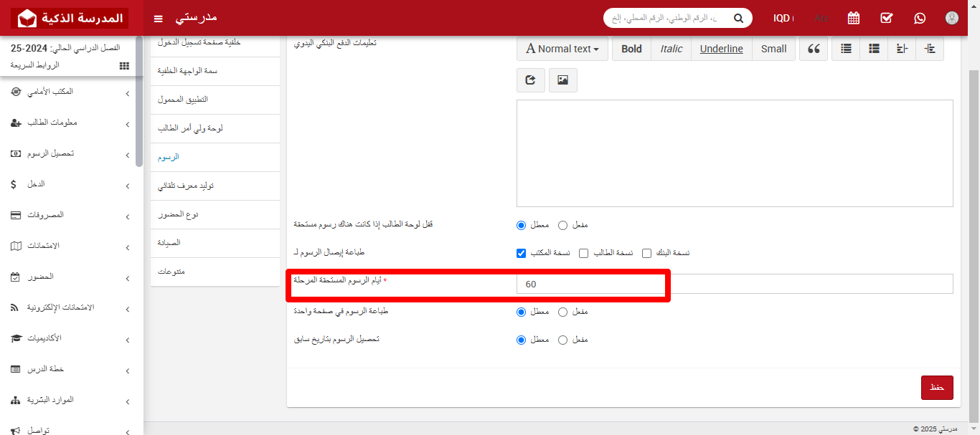This screenshot has height=435, width=980.
Task: Open the user profile avatar
Action: tap(951, 18)
